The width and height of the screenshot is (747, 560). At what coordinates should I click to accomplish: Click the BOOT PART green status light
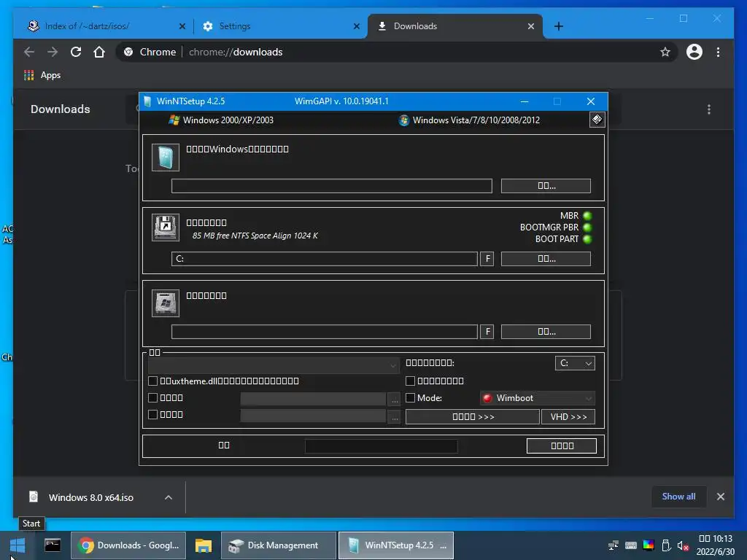(587, 239)
